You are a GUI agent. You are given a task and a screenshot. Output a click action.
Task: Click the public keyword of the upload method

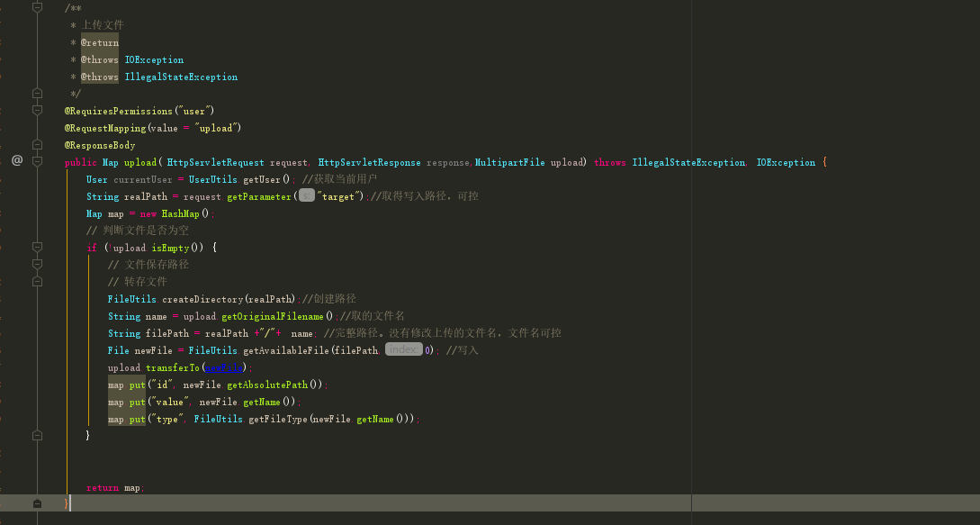click(81, 162)
